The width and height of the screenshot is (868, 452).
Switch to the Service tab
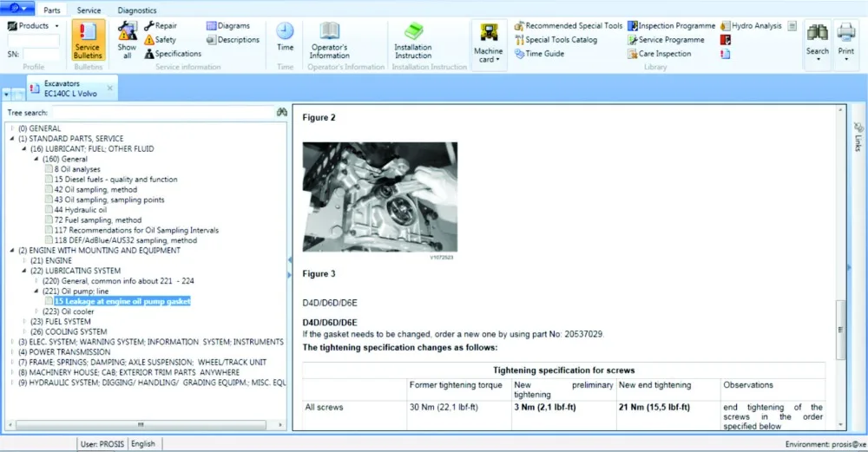coord(89,10)
